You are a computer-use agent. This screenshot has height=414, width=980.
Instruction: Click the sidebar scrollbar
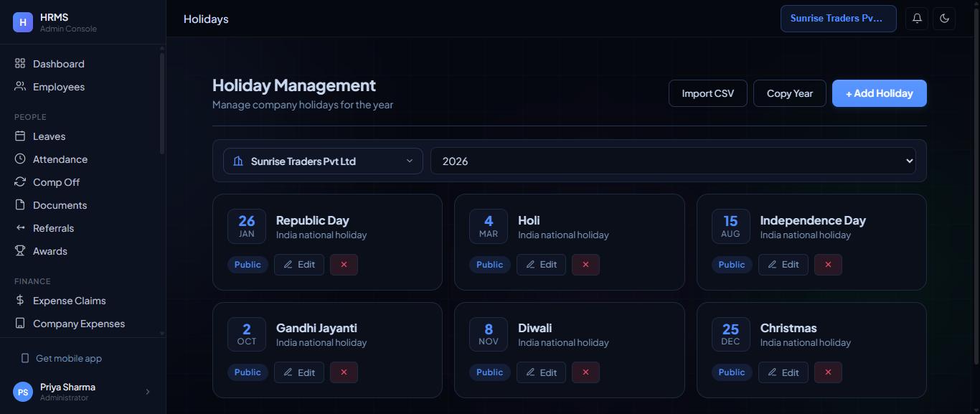click(162, 103)
